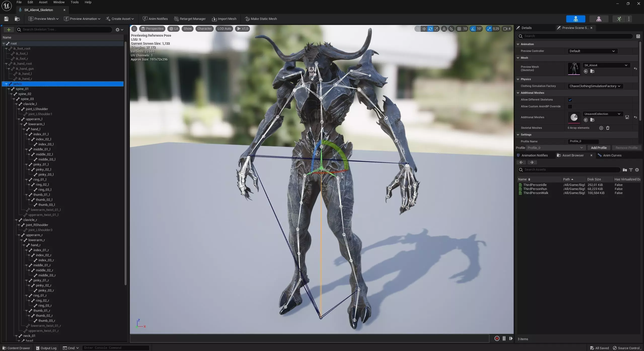Save the additional meshes collection icon

[x=627, y=117]
